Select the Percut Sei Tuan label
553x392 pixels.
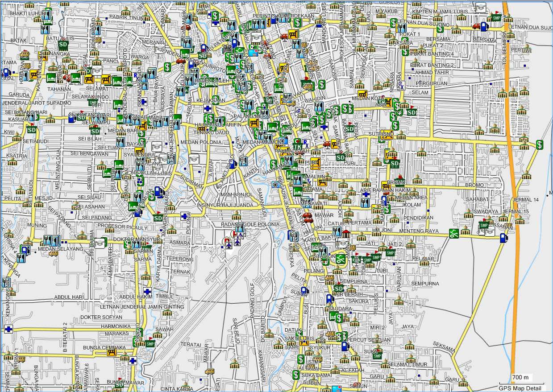point(368,340)
